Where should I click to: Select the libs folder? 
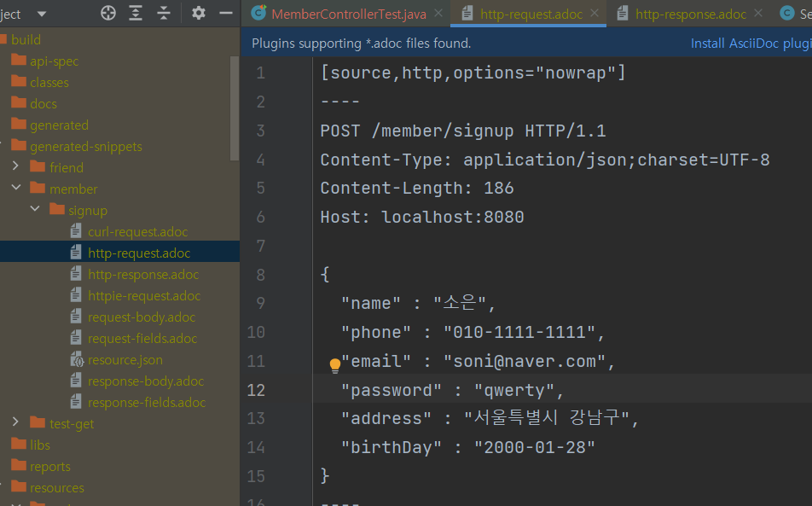coord(40,445)
